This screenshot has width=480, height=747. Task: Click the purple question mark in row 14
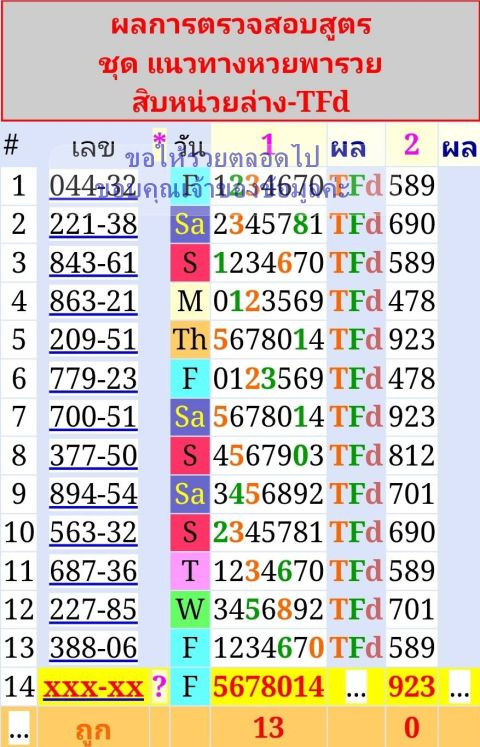tap(159, 686)
